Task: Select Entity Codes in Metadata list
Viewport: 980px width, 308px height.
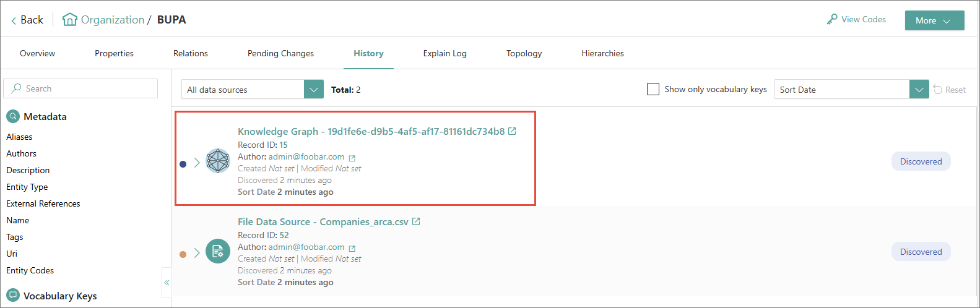Action: point(30,270)
